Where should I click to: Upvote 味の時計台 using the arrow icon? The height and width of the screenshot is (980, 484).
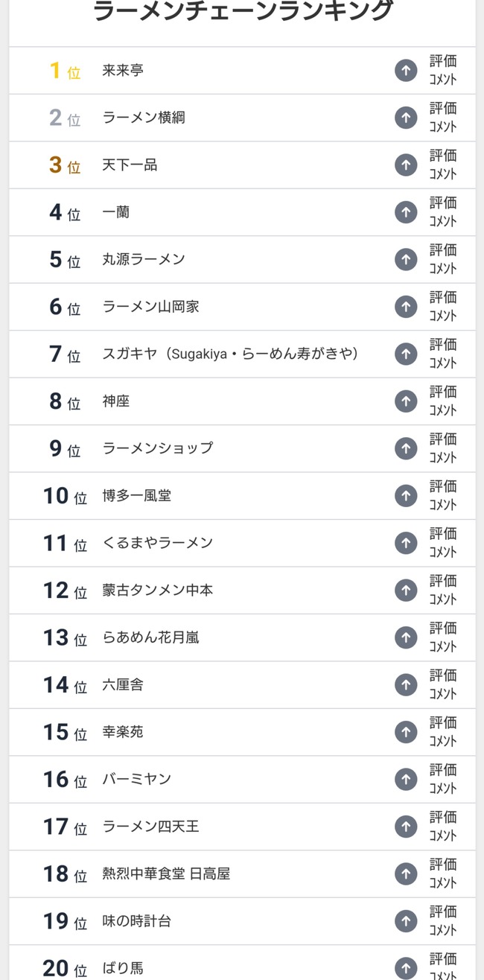405,921
